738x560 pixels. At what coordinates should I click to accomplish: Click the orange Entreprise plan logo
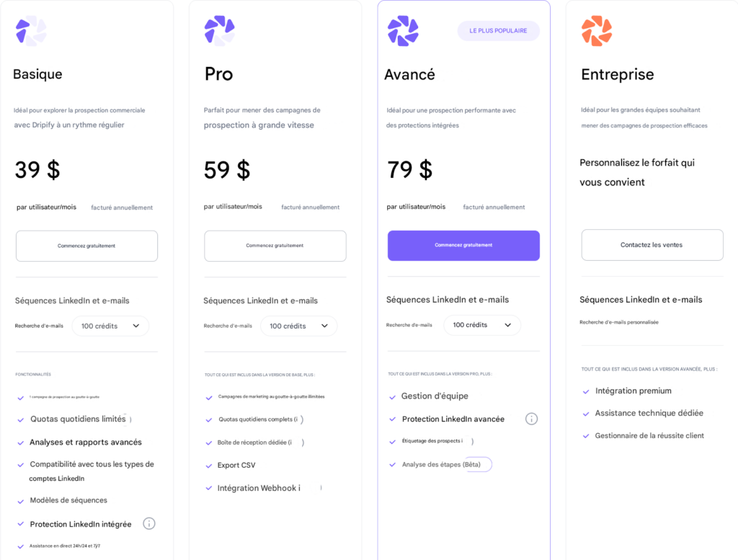point(597,31)
